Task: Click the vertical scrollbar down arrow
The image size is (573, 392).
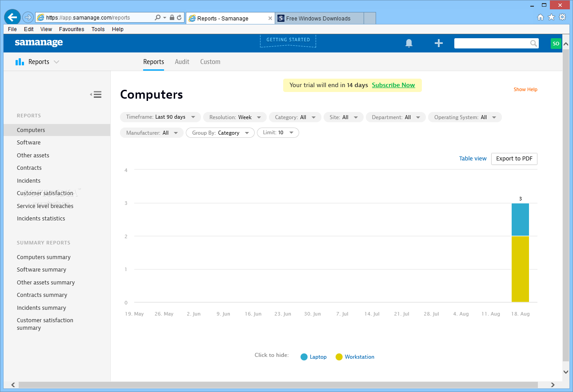Action: [x=566, y=372]
